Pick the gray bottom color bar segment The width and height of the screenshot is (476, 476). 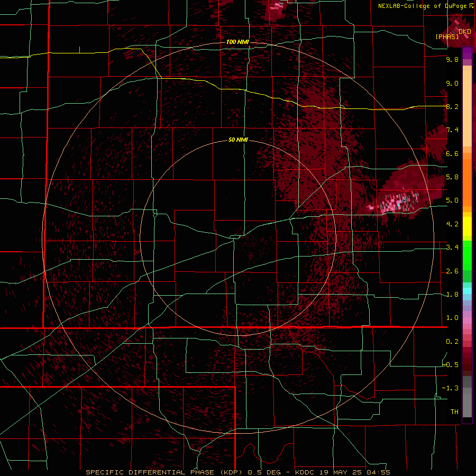coord(467,405)
